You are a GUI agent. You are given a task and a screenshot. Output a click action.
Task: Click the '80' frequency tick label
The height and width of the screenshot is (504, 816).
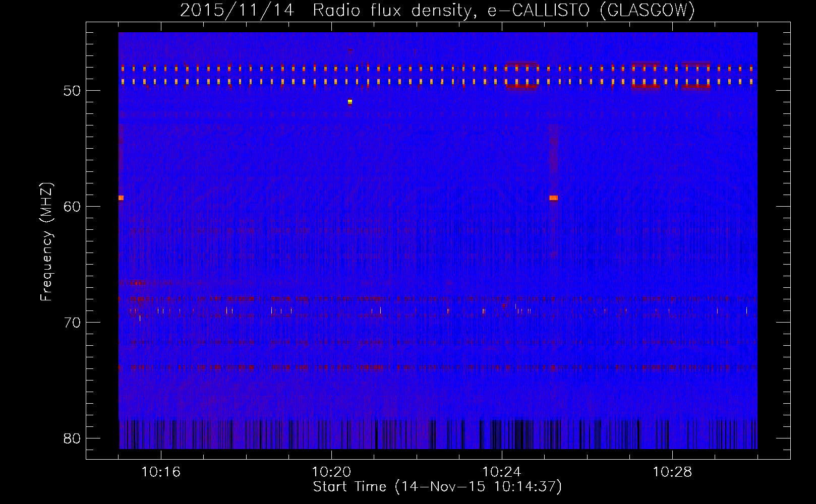click(x=72, y=438)
